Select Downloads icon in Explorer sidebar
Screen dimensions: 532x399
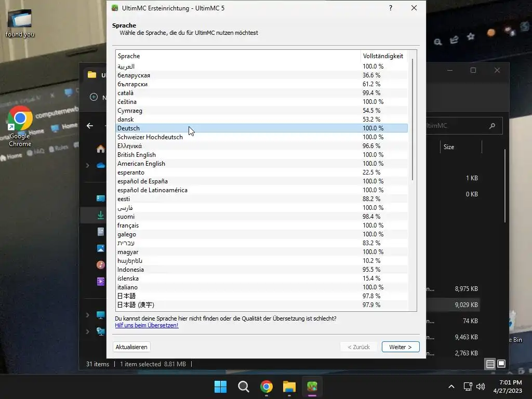click(100, 215)
